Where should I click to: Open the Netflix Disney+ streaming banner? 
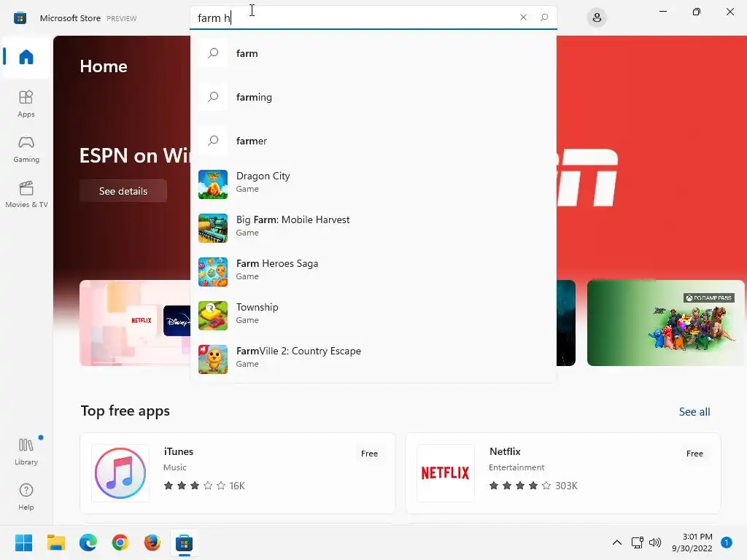135,323
